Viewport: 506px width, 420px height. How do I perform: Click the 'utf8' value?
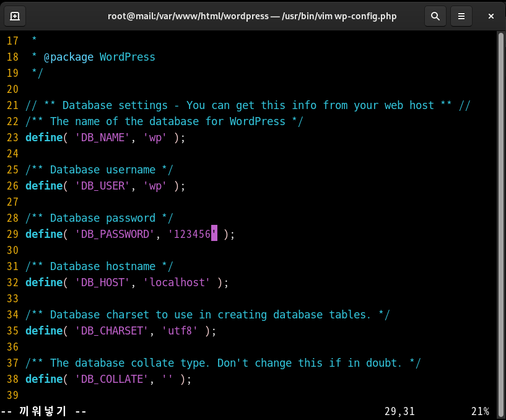coord(180,331)
